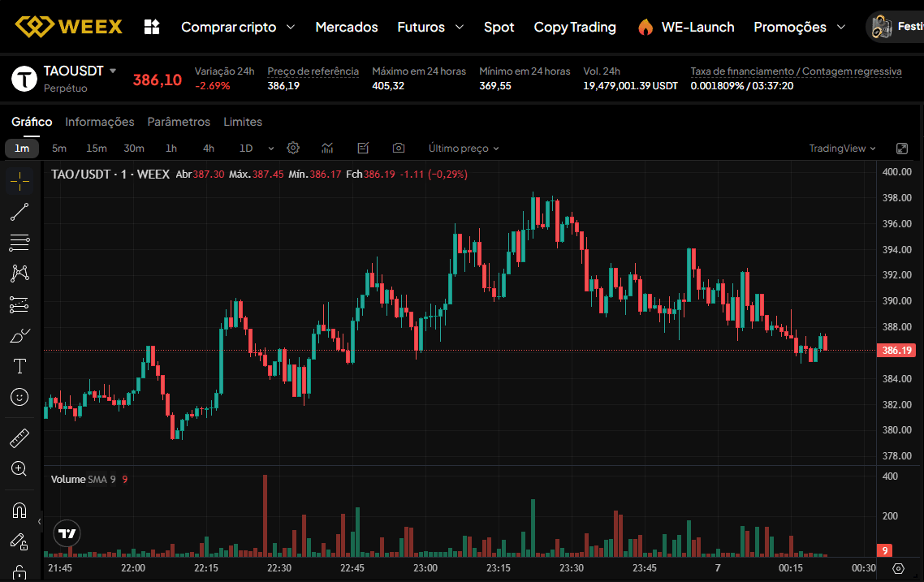
Task: Select the trend line drawing tool
Action: click(19, 212)
